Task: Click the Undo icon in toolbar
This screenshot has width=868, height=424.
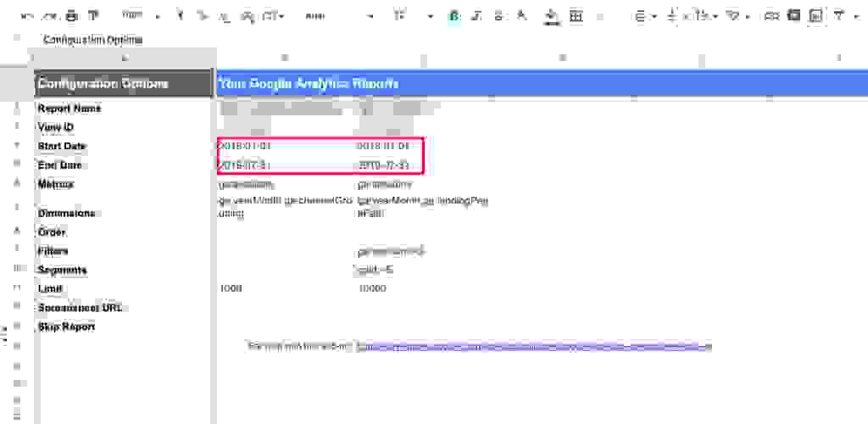Action: point(26,17)
